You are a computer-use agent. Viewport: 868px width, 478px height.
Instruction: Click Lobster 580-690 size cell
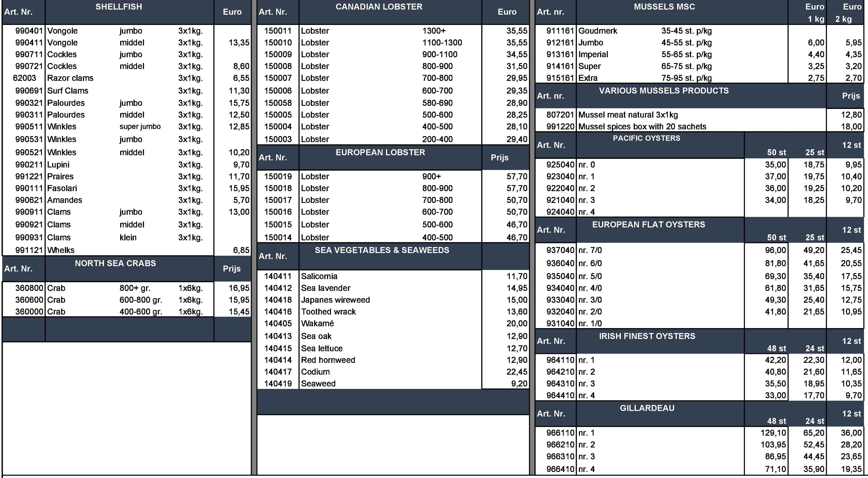pyautogui.click(x=437, y=103)
